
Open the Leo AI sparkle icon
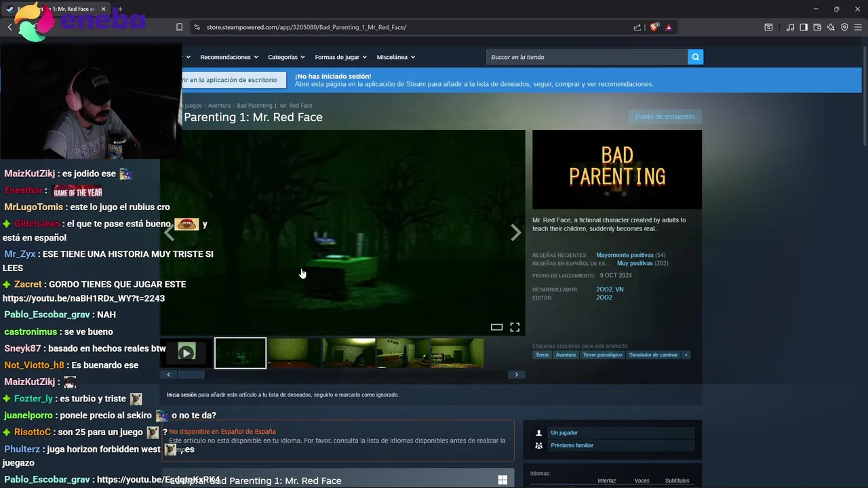point(831,27)
